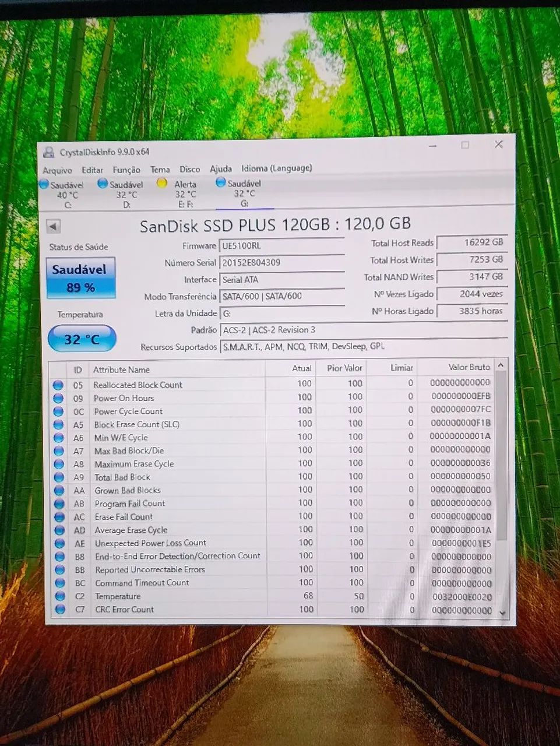The image size is (560, 746).
Task: Click the status orb for Maximum Erase Cycle
Action: [59, 465]
